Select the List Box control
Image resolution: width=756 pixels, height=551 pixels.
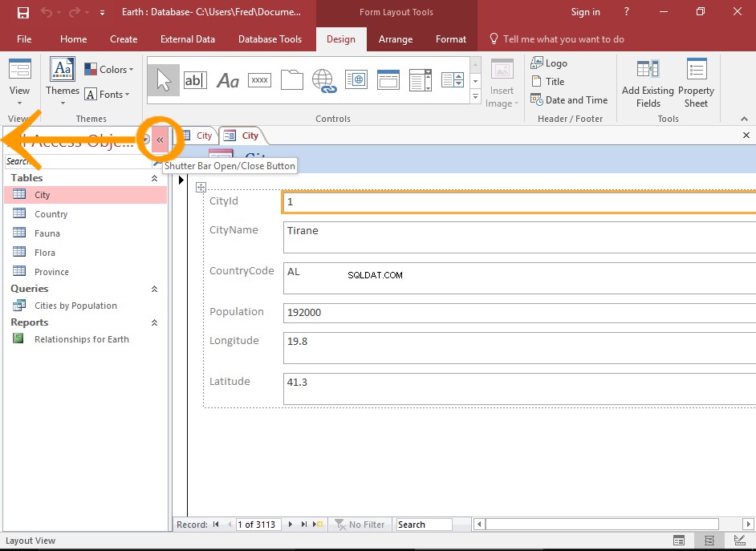click(453, 80)
